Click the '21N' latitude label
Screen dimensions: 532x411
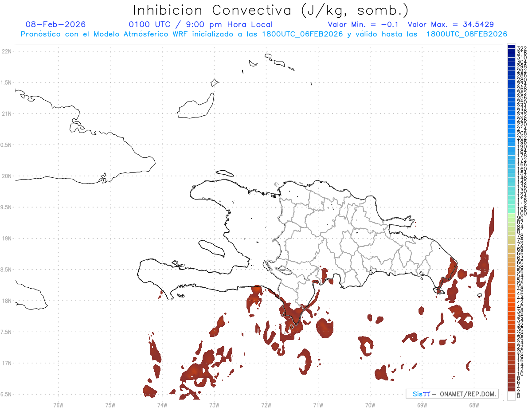click(7, 114)
